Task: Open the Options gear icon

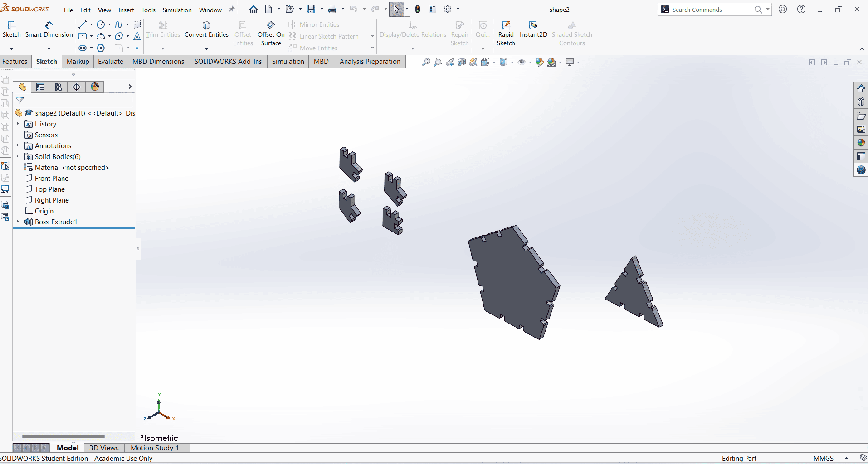Action: (448, 9)
